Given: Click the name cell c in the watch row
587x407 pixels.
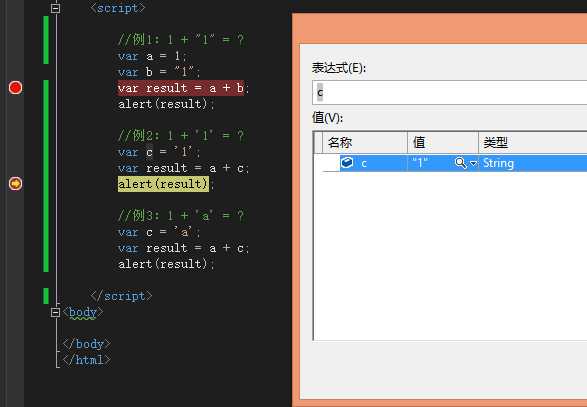Looking at the screenshot, I should [364, 163].
